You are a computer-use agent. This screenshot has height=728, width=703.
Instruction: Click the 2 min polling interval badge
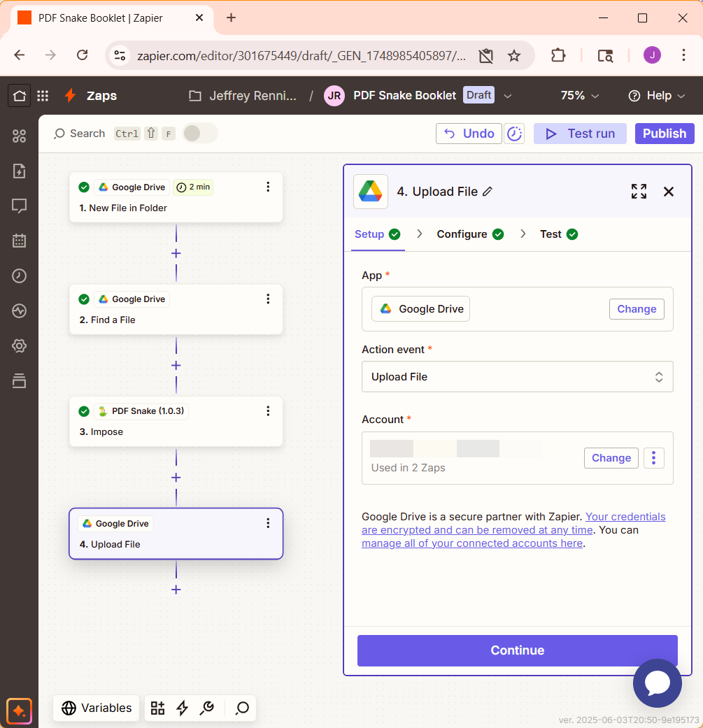click(x=193, y=187)
